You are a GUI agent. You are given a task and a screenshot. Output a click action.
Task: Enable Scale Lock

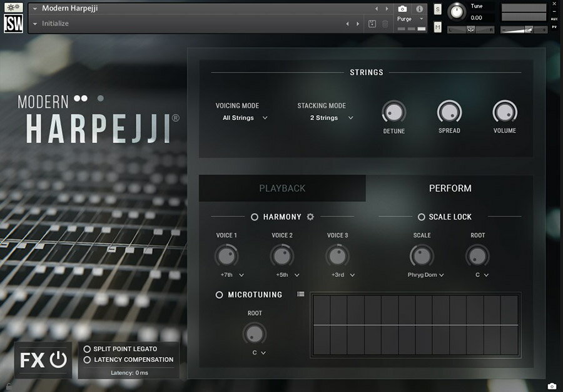tap(422, 217)
